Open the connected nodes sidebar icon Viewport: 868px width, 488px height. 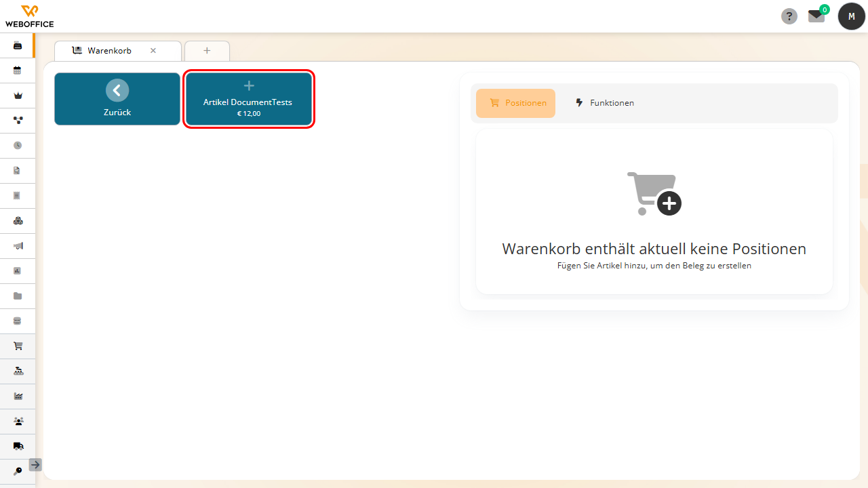click(18, 120)
